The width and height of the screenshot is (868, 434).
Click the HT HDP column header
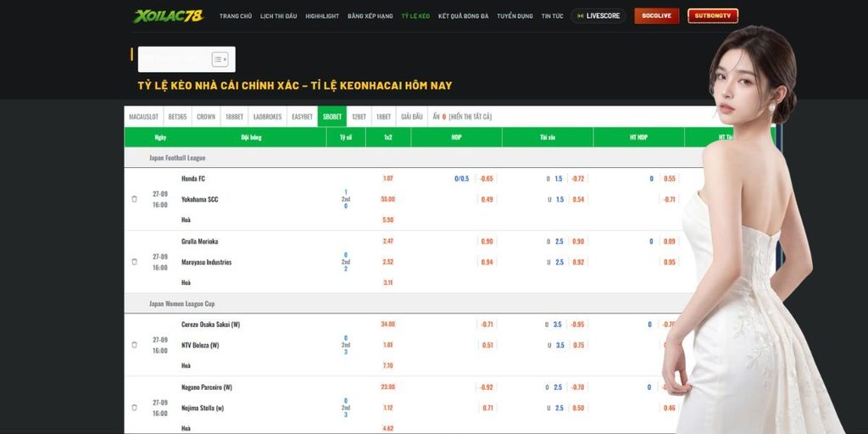(x=639, y=137)
